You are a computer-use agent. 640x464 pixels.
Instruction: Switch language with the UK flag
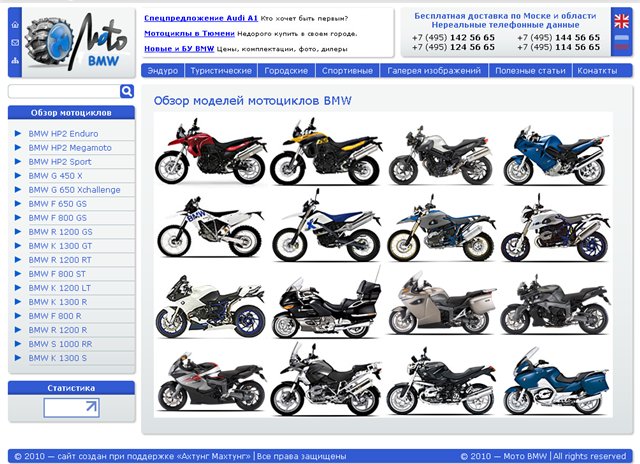coord(622,21)
